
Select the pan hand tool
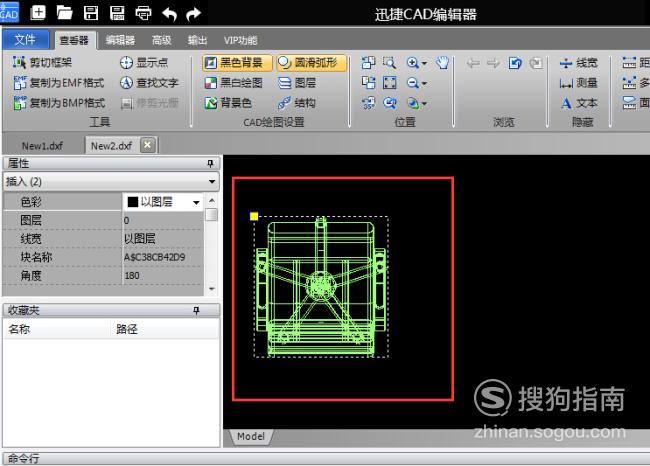point(442,63)
